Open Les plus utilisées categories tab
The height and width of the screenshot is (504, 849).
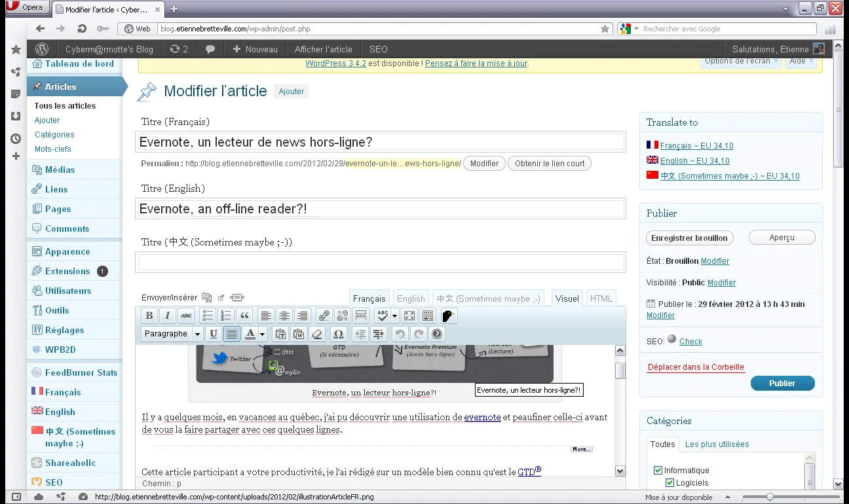coord(717,444)
